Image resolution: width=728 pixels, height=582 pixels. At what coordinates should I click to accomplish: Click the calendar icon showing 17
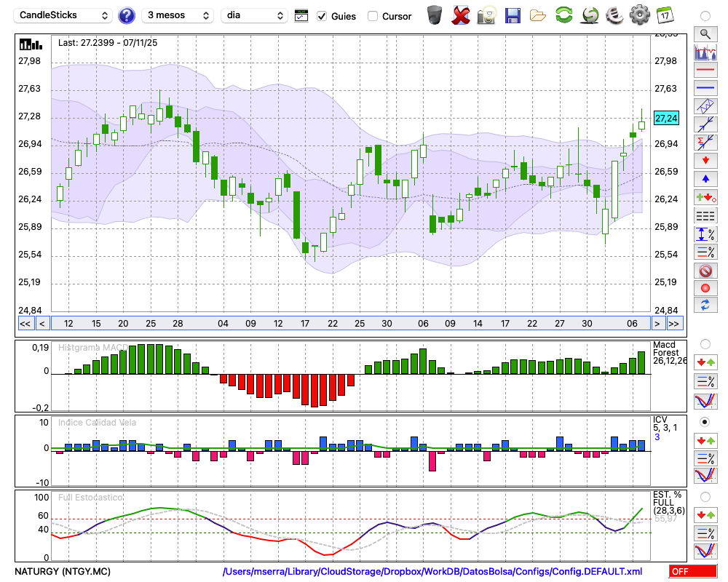664,15
